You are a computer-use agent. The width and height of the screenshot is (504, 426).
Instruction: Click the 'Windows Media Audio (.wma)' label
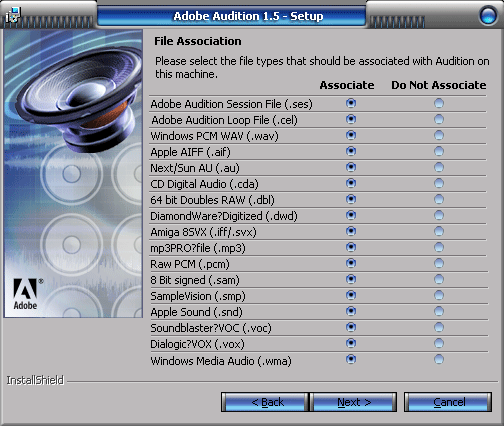221,361
